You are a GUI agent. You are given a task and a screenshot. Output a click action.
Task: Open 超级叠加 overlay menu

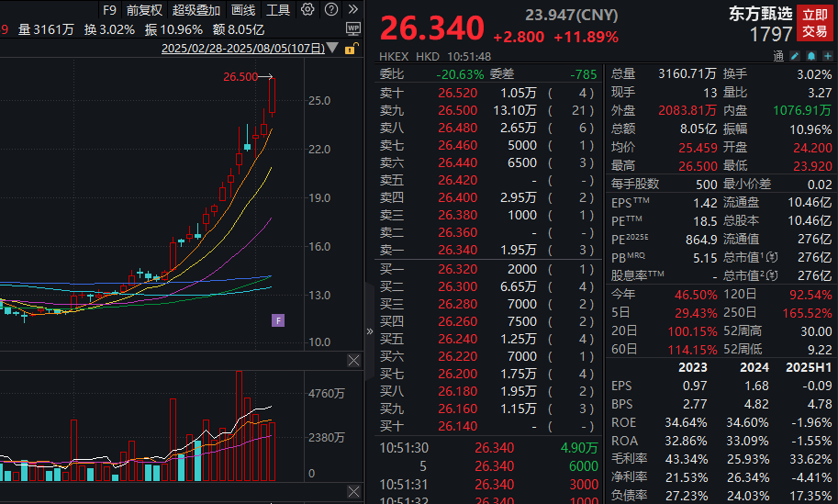tap(196, 10)
